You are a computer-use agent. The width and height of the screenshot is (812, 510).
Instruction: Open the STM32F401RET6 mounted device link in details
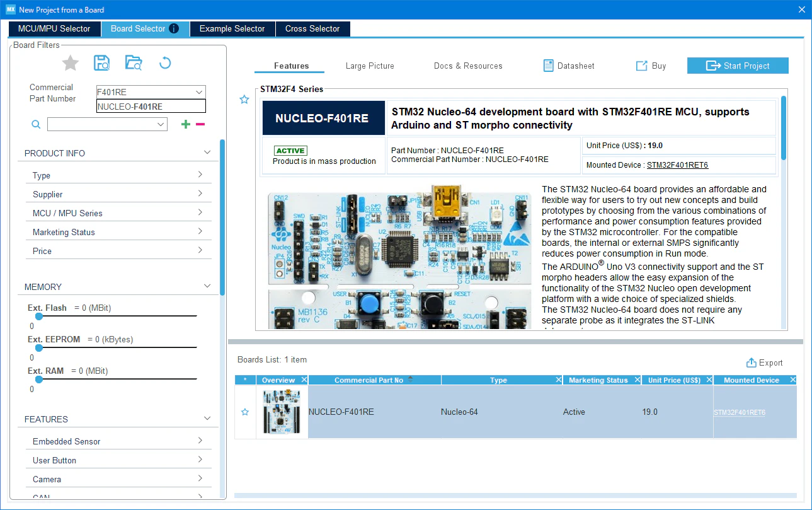click(x=677, y=165)
